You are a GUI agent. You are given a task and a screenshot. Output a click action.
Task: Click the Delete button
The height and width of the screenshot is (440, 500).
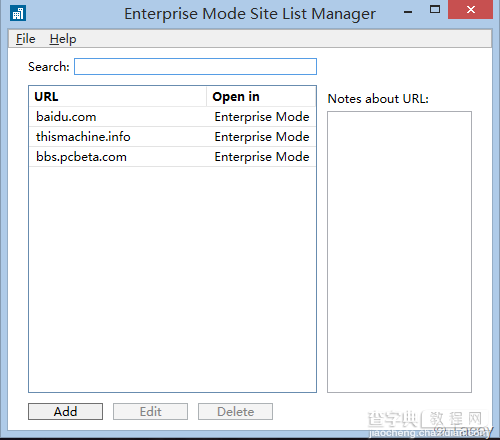[235, 412]
